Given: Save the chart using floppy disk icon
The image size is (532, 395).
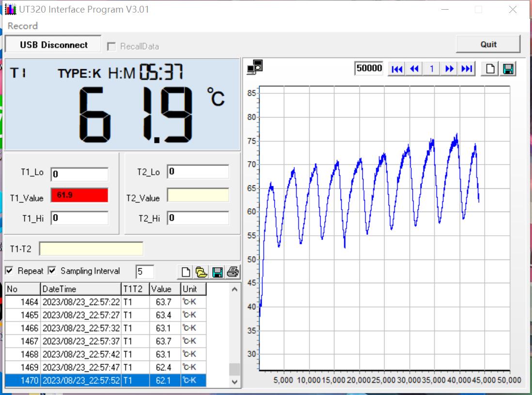Looking at the screenshot, I should [508, 69].
